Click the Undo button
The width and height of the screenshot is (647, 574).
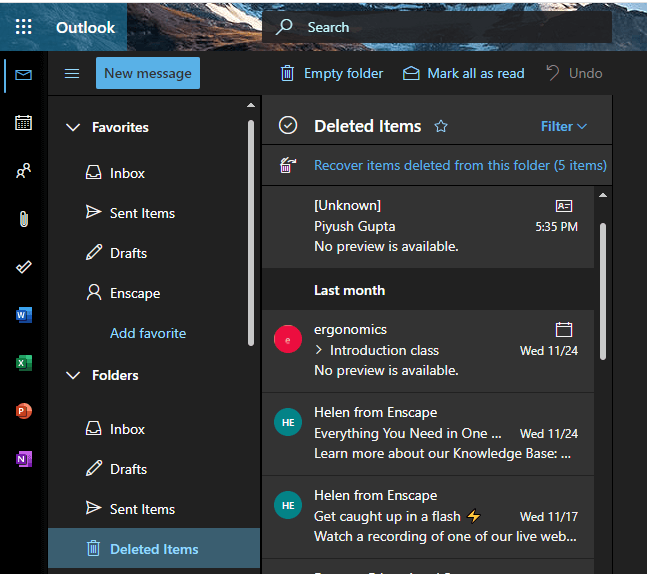(574, 73)
